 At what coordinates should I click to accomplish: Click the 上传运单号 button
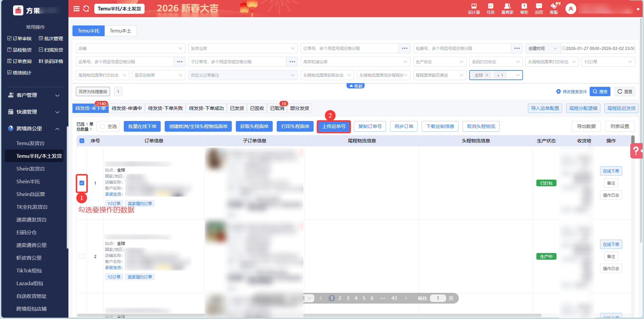tap(334, 126)
